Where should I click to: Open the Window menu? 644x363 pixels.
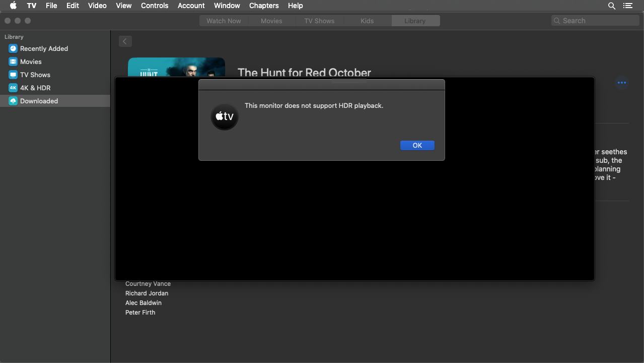coord(227,6)
